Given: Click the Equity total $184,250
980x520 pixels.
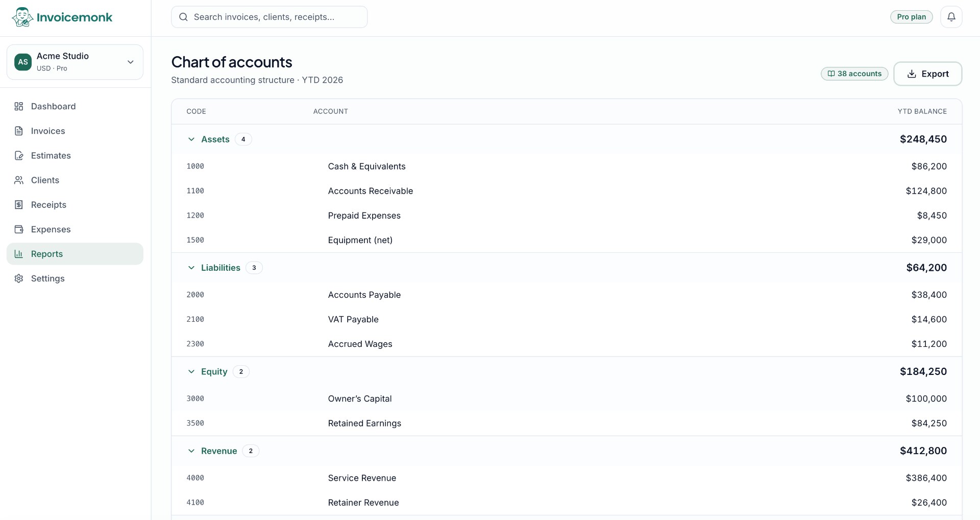Looking at the screenshot, I should (x=923, y=371).
